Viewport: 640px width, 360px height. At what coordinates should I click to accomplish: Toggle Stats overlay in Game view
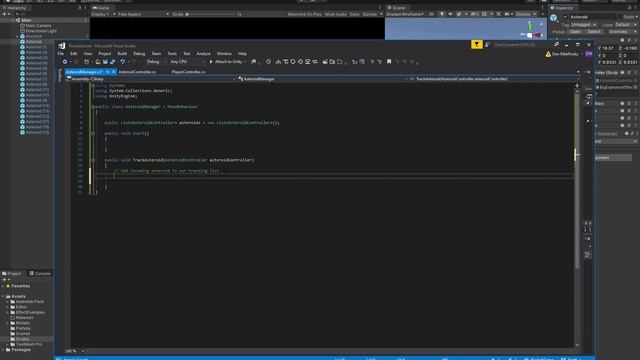click(354, 14)
